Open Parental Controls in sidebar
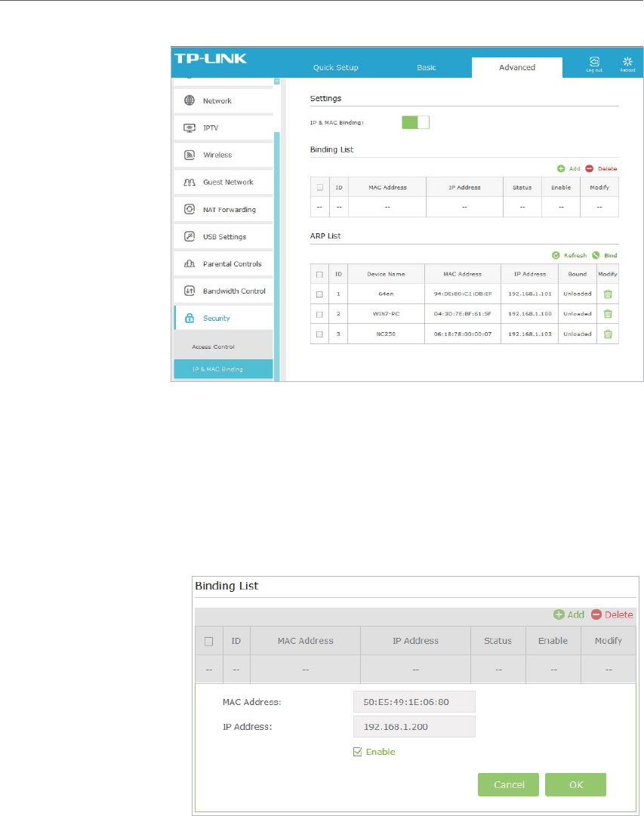The width and height of the screenshot is (644, 816). (x=223, y=264)
